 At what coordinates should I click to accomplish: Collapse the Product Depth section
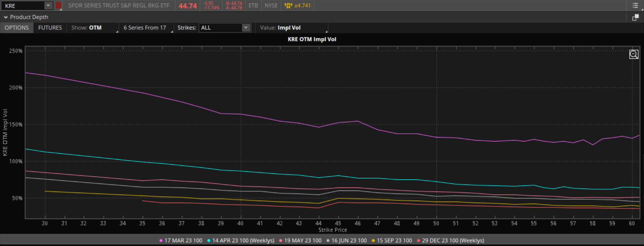coord(6,17)
